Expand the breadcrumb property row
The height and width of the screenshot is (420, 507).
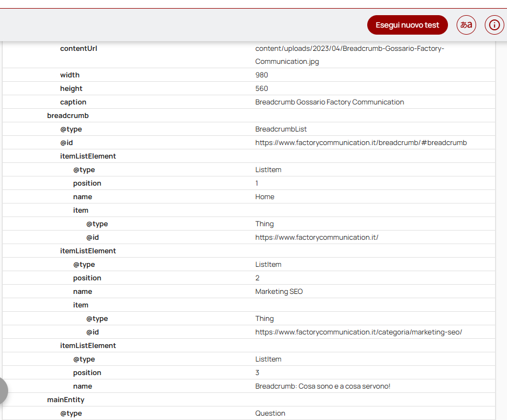(x=68, y=115)
